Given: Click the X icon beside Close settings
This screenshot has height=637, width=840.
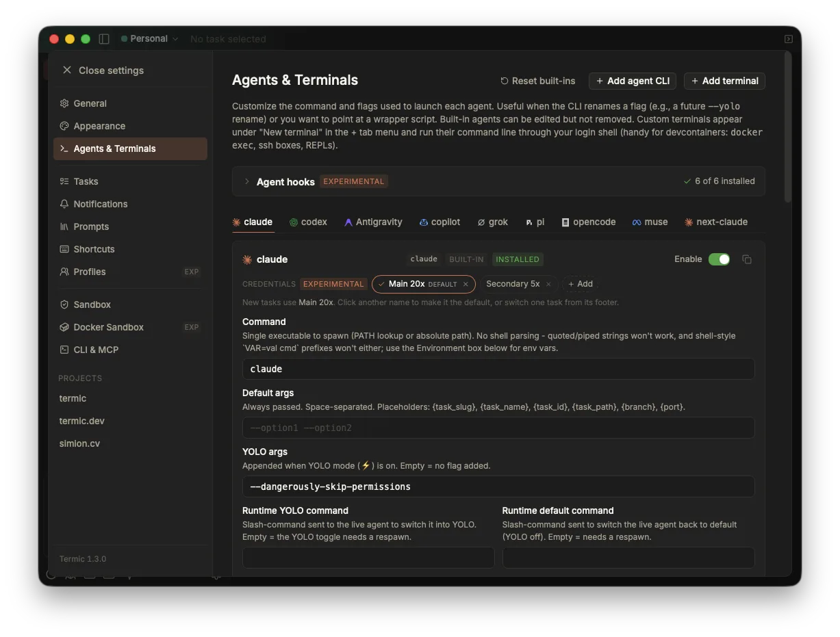Looking at the screenshot, I should pyautogui.click(x=66, y=70).
